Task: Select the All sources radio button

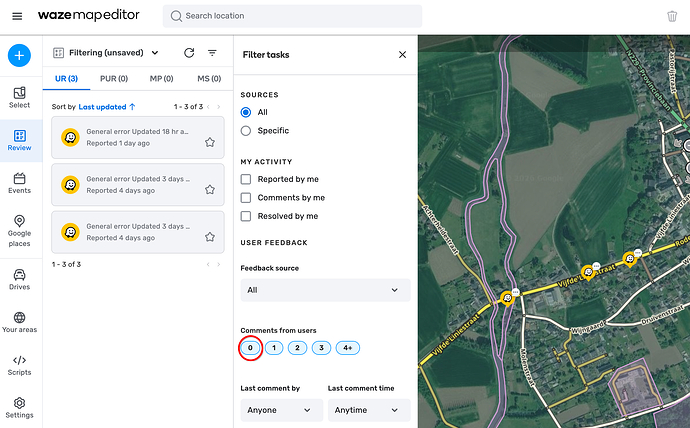Action: tap(246, 112)
